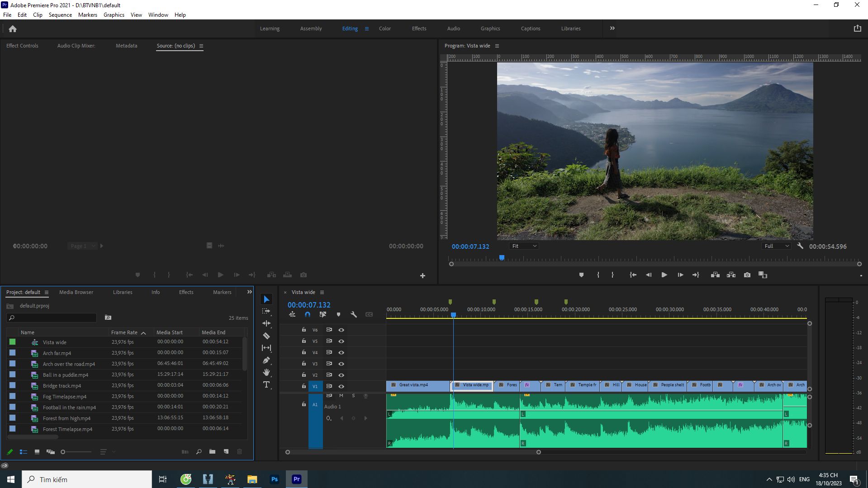
Task: Open the Full playback resolution dropdown
Action: point(776,246)
